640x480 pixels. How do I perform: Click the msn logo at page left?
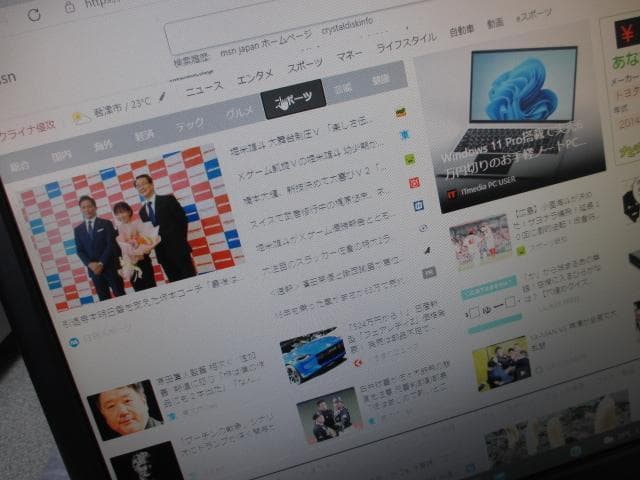coord(7,77)
